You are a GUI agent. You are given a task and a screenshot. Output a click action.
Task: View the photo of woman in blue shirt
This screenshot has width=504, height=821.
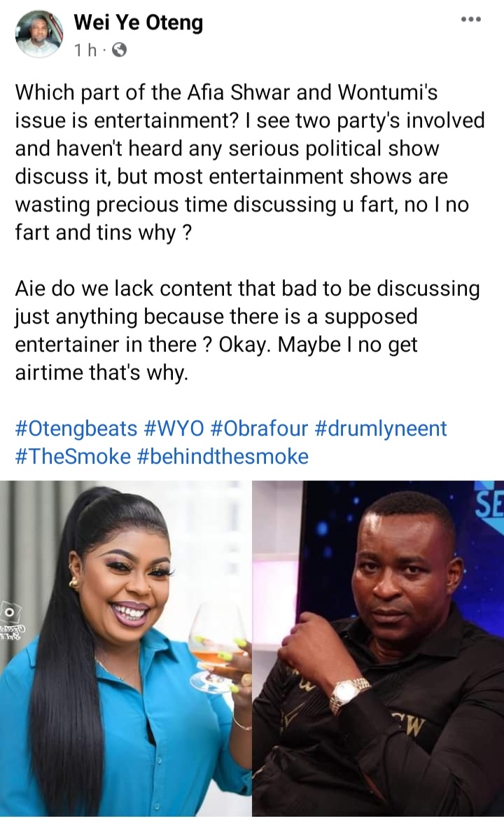coord(125,648)
